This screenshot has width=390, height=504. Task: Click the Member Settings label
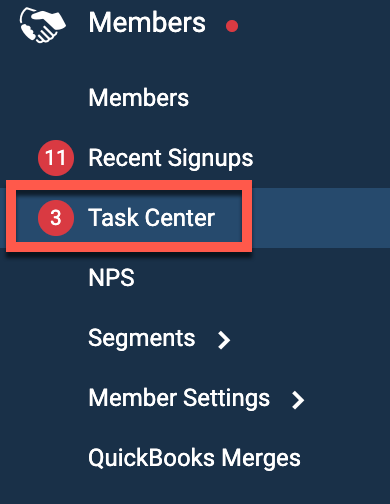click(179, 398)
